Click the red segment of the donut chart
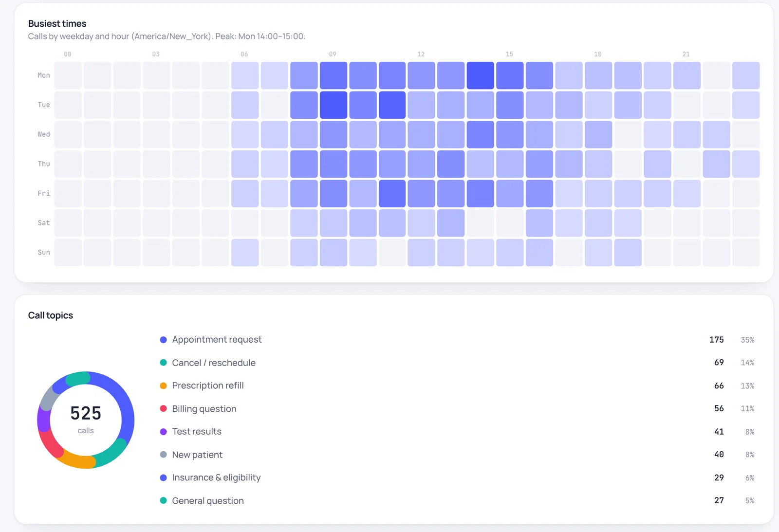The height and width of the screenshot is (532, 779). [49, 444]
